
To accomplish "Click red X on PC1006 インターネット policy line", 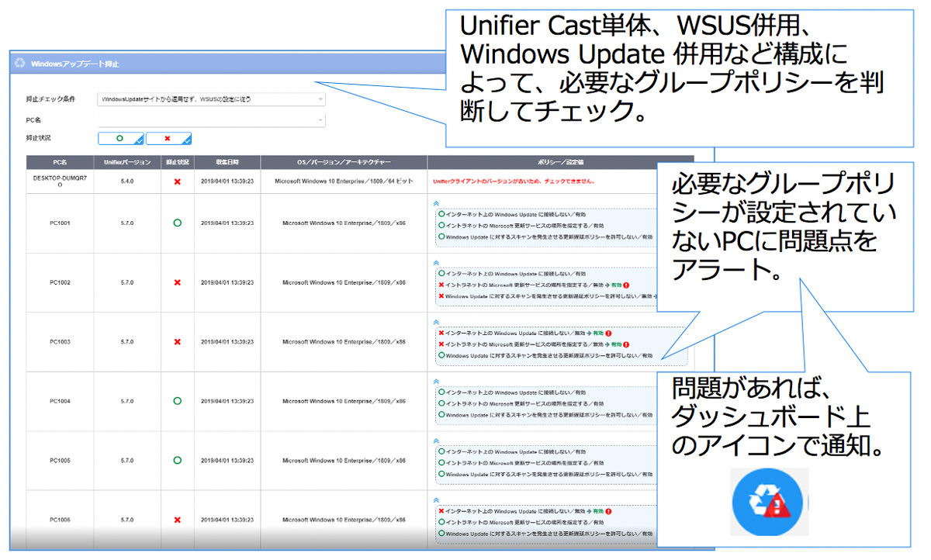I will 441,511.
